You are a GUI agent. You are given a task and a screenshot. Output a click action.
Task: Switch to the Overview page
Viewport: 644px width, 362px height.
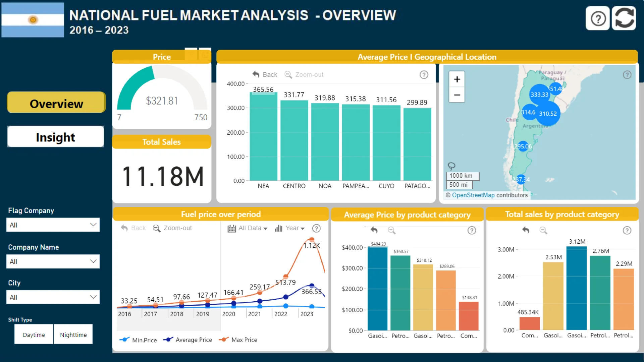click(x=56, y=103)
